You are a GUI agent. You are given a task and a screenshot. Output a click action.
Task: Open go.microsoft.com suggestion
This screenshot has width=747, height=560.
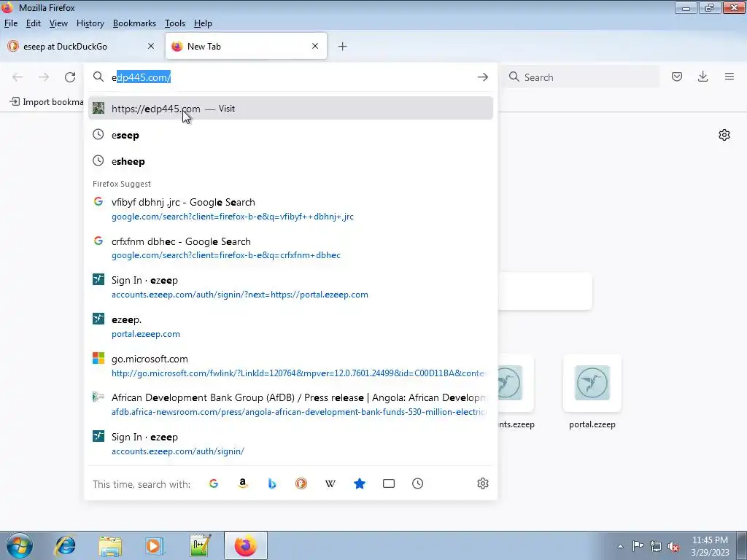290,366
